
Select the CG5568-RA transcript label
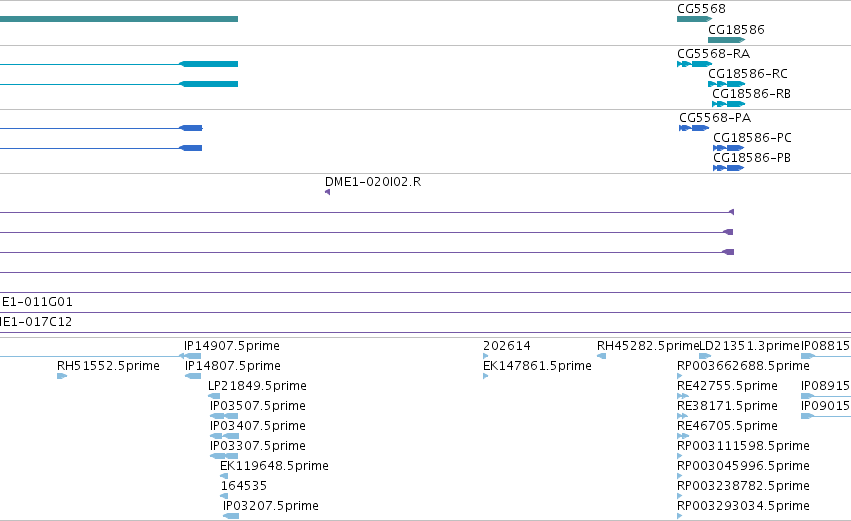pyautogui.click(x=714, y=54)
